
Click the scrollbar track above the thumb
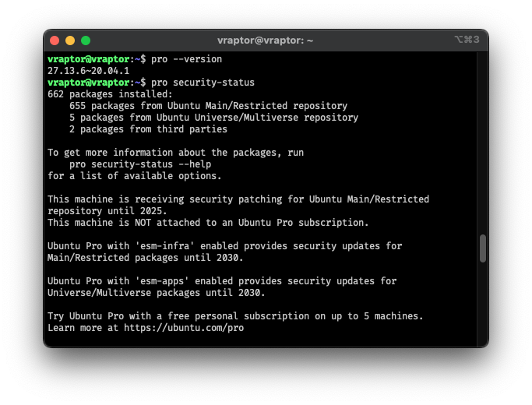pos(483,143)
